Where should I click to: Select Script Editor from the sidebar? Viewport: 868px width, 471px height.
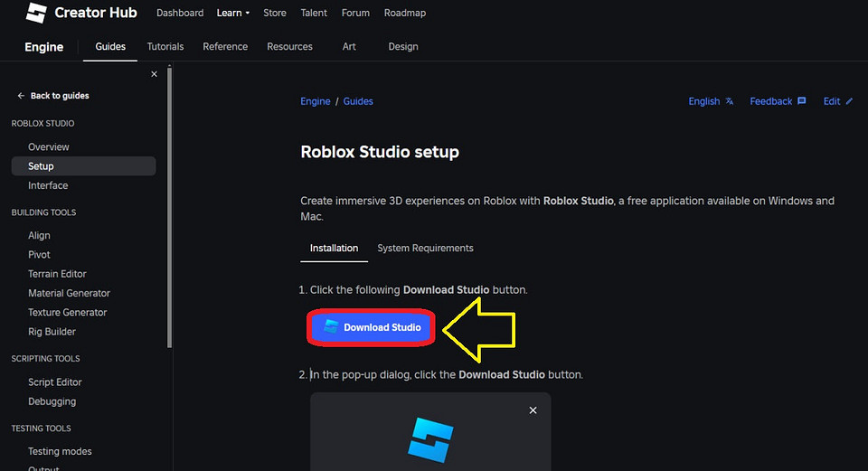tap(55, 382)
